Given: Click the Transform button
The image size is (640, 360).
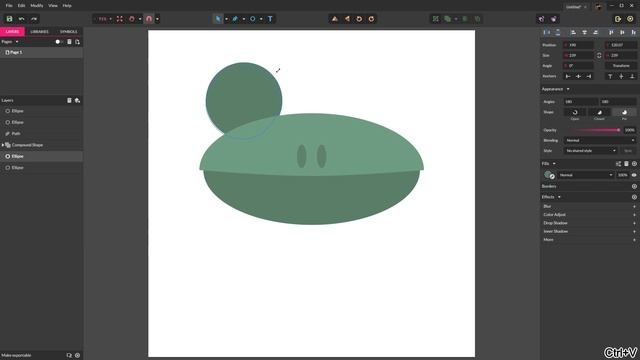Looking at the screenshot, I should (621, 66).
